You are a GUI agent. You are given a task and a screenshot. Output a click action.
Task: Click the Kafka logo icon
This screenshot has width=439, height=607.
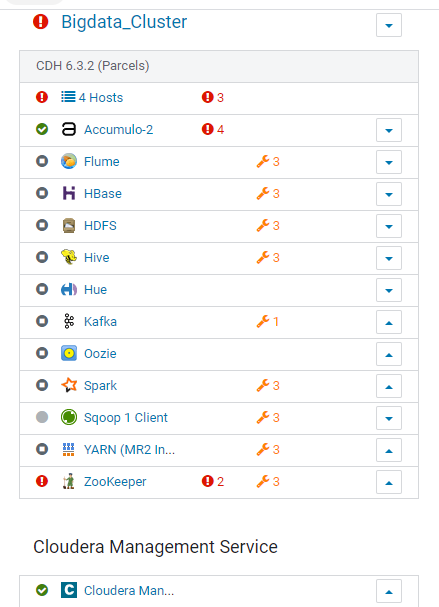point(69,321)
